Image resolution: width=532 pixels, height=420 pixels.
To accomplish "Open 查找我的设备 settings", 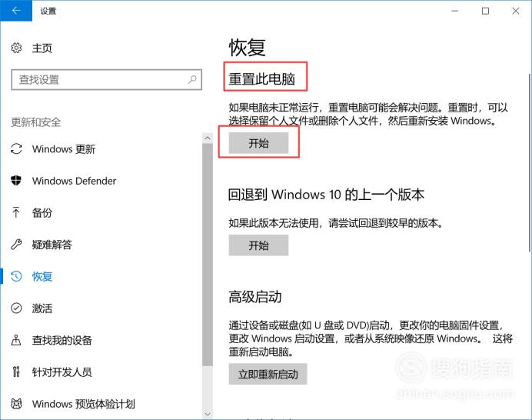I will click(62, 340).
